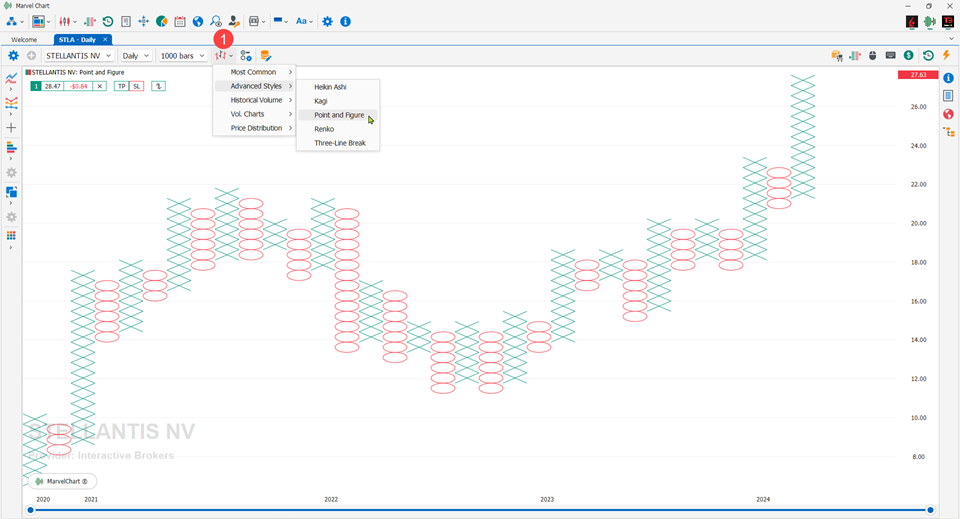Click left handle of the time range slider
The height and width of the screenshot is (519, 960).
tap(31, 510)
